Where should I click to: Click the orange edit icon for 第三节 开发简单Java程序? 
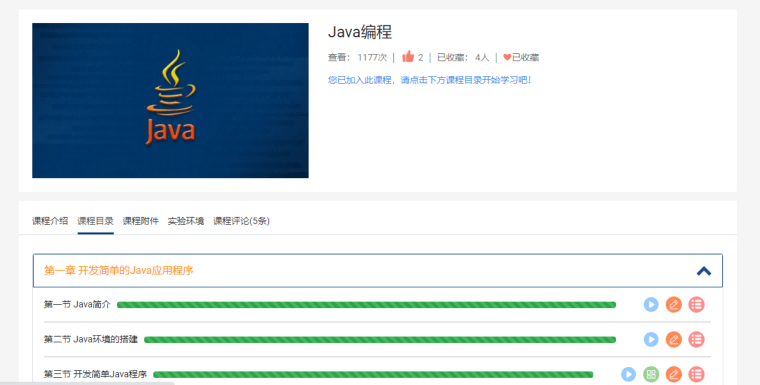(x=674, y=374)
